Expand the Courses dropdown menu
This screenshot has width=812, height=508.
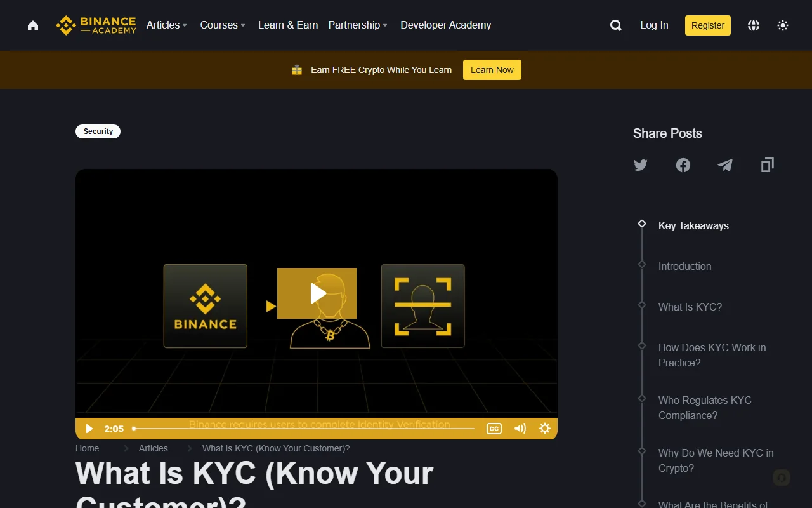(223, 25)
